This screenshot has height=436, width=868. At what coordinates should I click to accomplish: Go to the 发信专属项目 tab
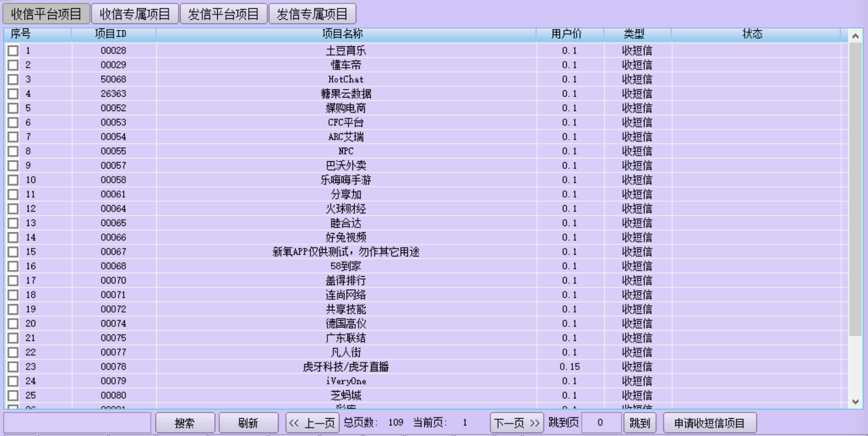312,14
